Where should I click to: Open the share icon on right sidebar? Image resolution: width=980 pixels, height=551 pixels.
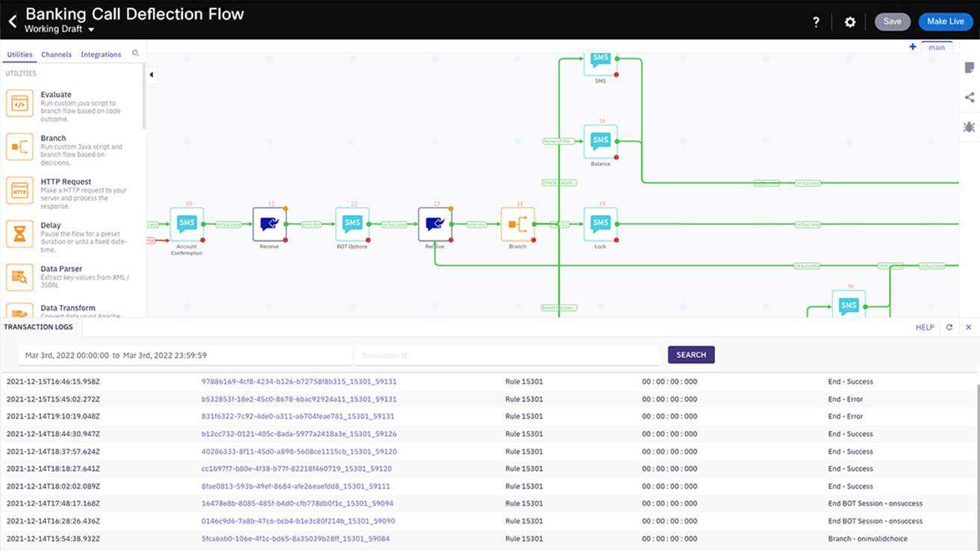[x=970, y=97]
